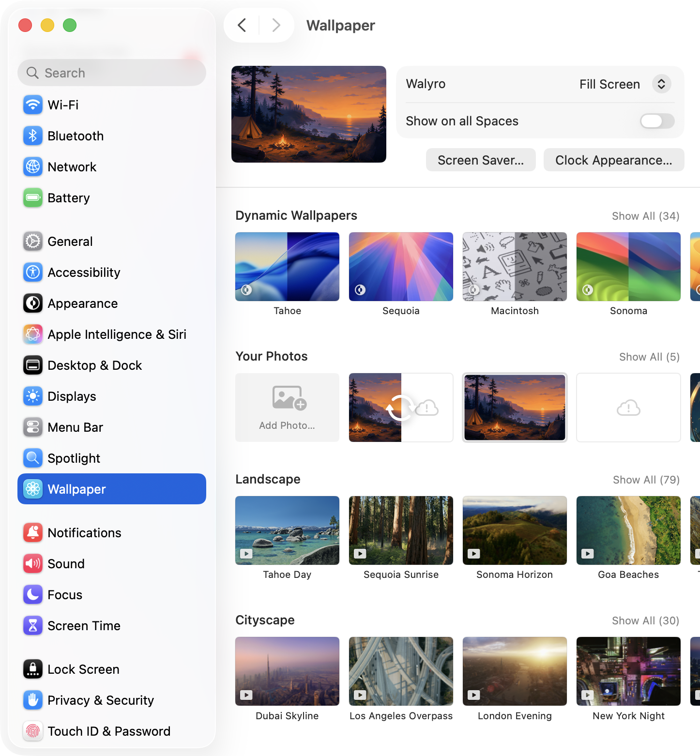The image size is (700, 756).
Task: Select the Goa Beaches wallpaper
Action: point(628,530)
